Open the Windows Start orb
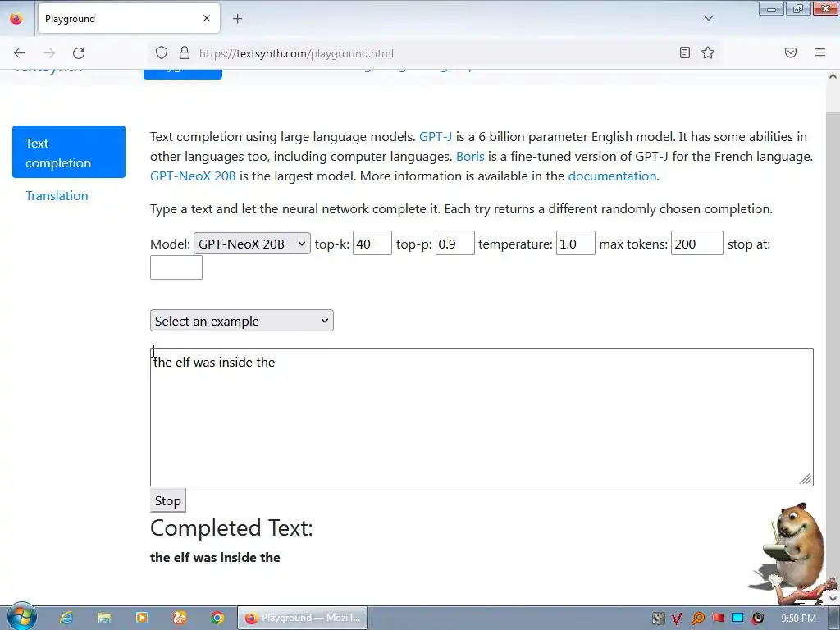 pyautogui.click(x=22, y=617)
